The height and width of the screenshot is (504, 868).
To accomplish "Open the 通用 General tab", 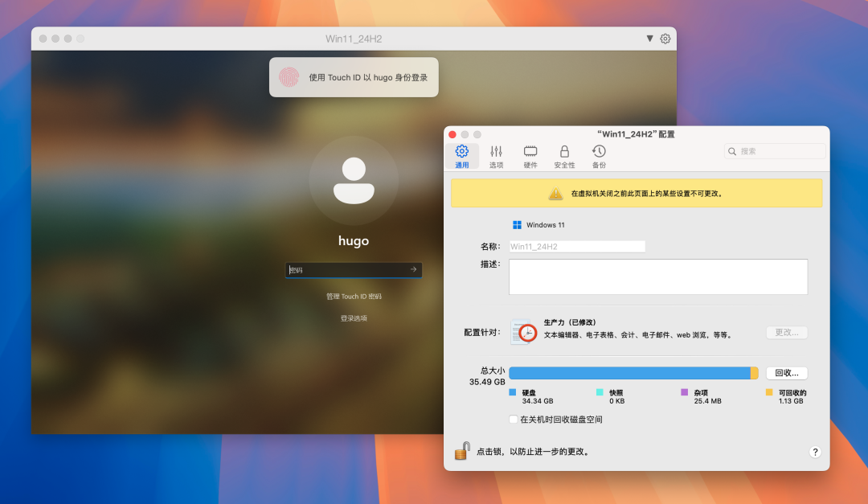I will pos(461,156).
